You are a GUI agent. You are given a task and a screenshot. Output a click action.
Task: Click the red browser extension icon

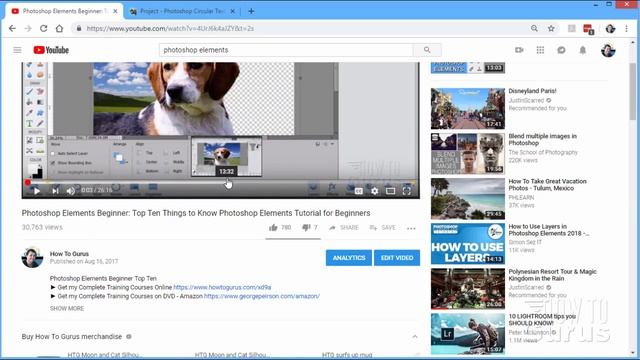coord(588,29)
